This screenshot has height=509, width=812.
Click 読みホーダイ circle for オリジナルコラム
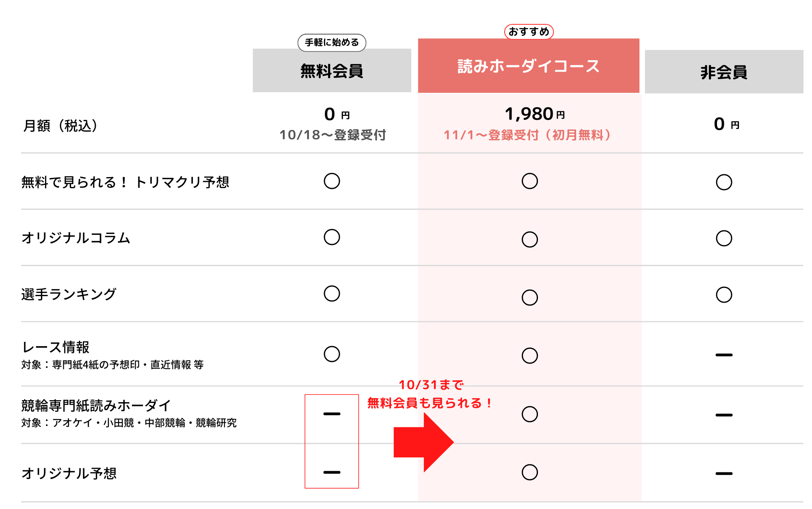(x=529, y=239)
